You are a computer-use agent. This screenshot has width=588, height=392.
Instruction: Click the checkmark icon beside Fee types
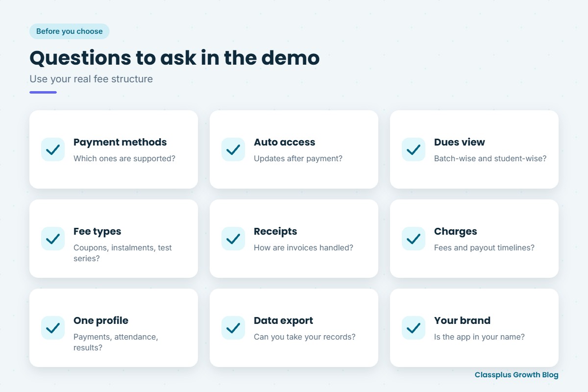point(53,239)
